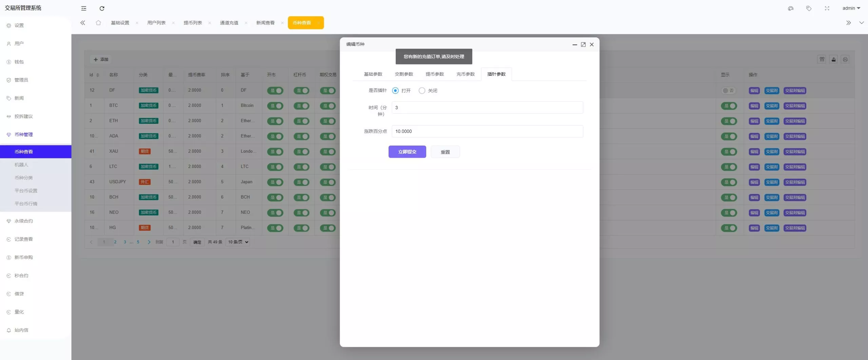Open the admin account dropdown
Screen dimensions: 868x360
point(851,8)
